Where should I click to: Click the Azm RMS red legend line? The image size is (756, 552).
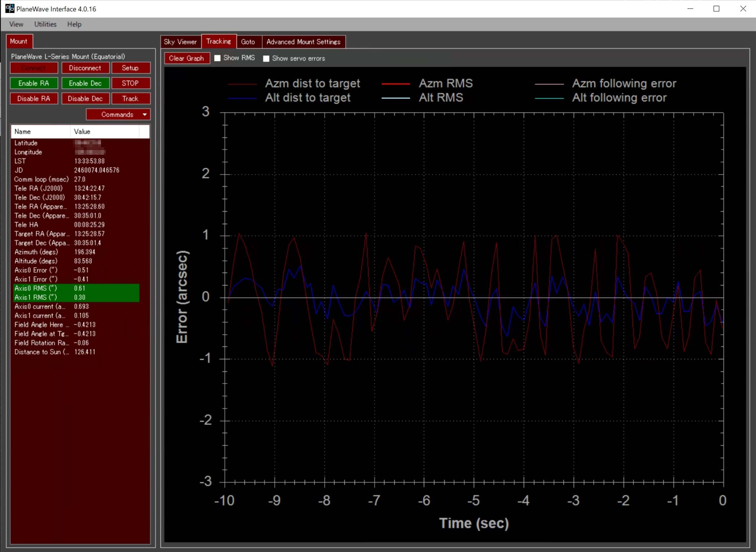(x=396, y=84)
